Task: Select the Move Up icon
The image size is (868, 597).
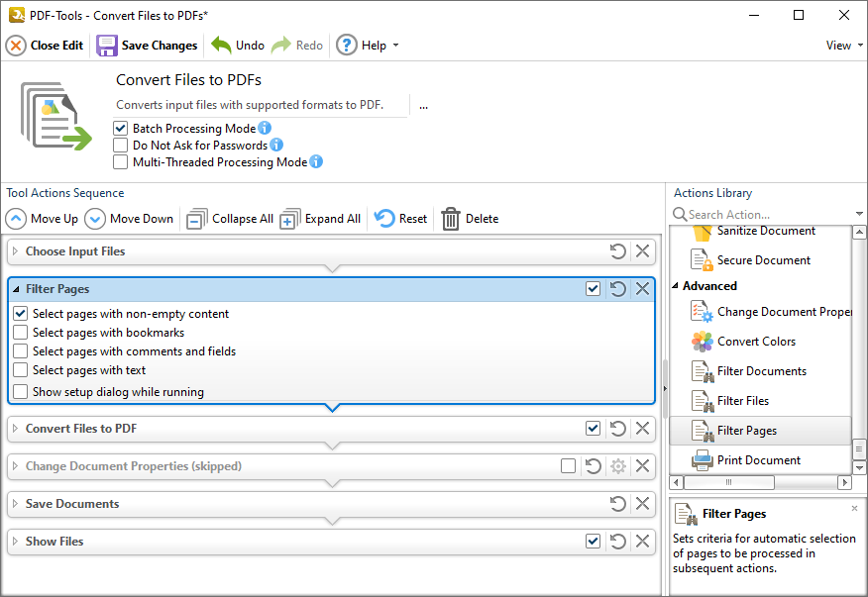Action: (x=15, y=218)
